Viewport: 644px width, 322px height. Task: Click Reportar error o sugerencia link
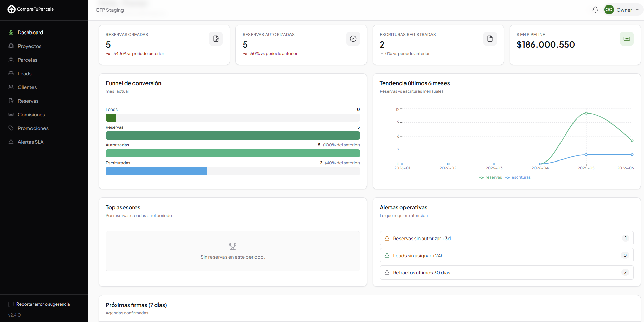[43, 304]
